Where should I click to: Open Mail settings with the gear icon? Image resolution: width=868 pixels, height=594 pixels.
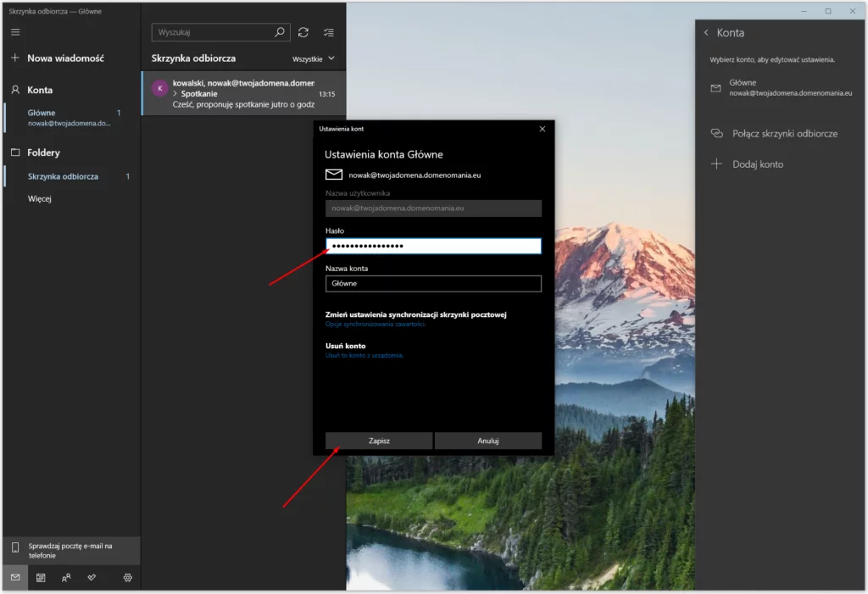coord(126,577)
